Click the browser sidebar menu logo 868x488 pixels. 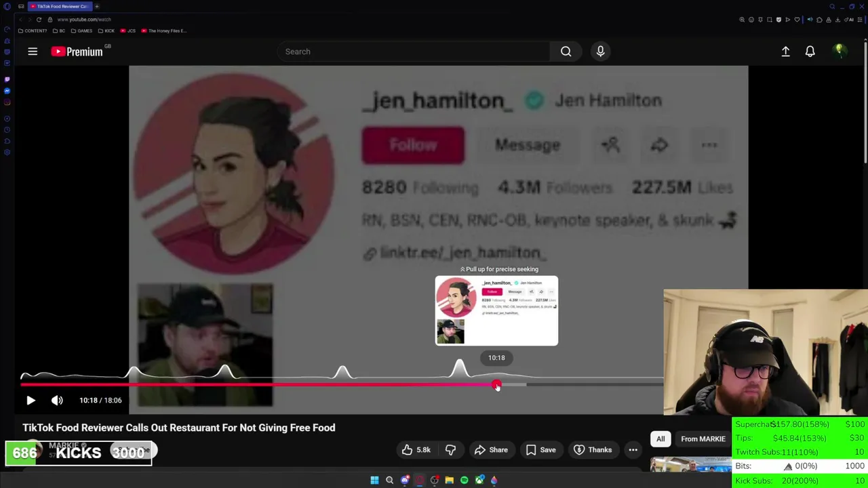7,6
